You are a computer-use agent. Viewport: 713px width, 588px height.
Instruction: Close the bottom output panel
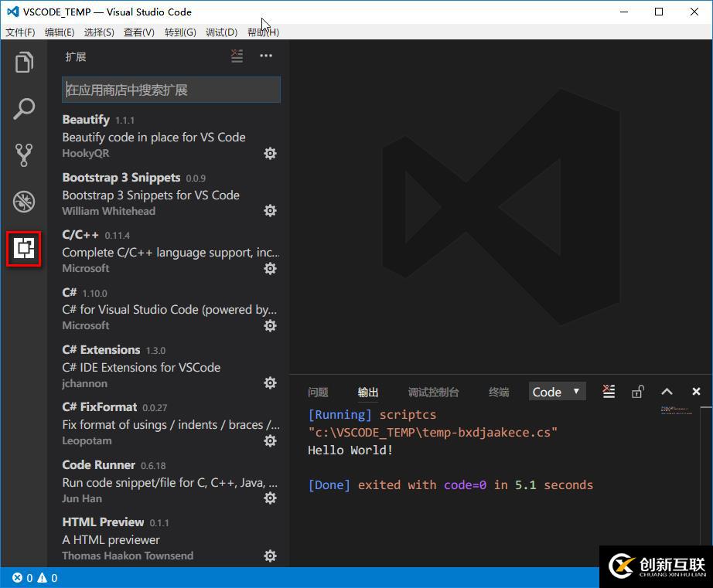[x=696, y=392]
